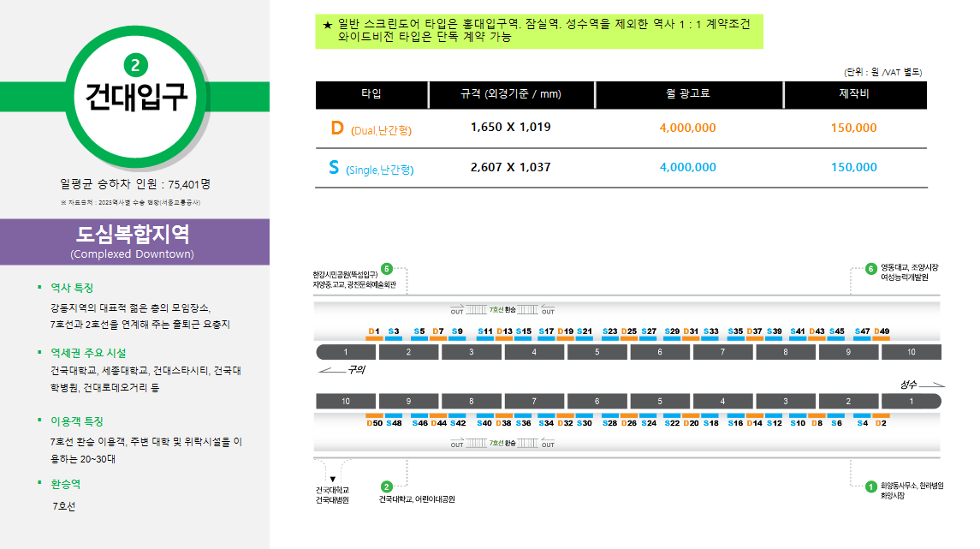The height and width of the screenshot is (549, 980).
Task: Click the exit 2 marker near 어린이대공원
Action: coord(386,486)
